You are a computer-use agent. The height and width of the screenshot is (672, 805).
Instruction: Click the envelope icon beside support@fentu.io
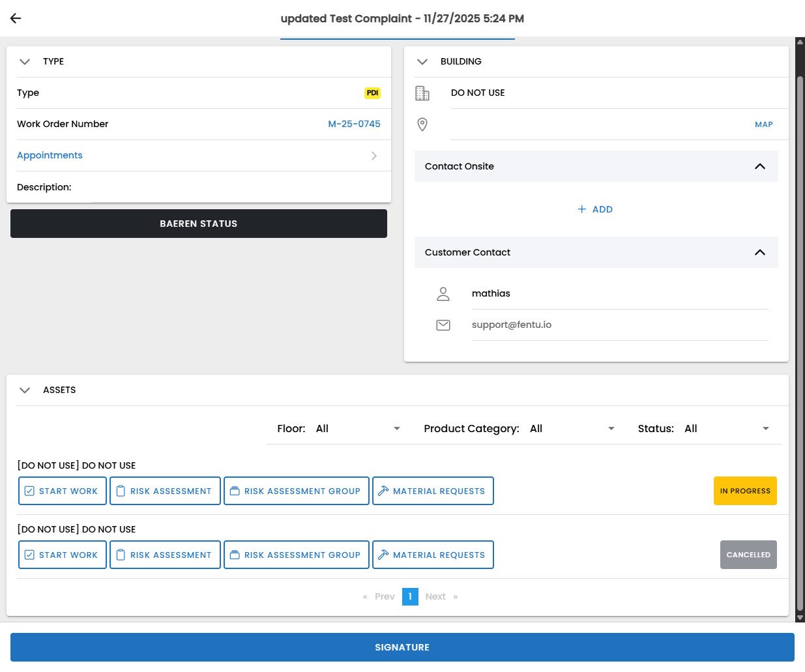point(443,325)
